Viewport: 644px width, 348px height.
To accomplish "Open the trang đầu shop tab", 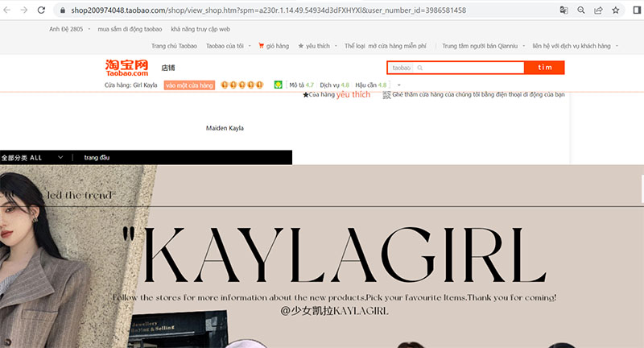I will click(97, 158).
